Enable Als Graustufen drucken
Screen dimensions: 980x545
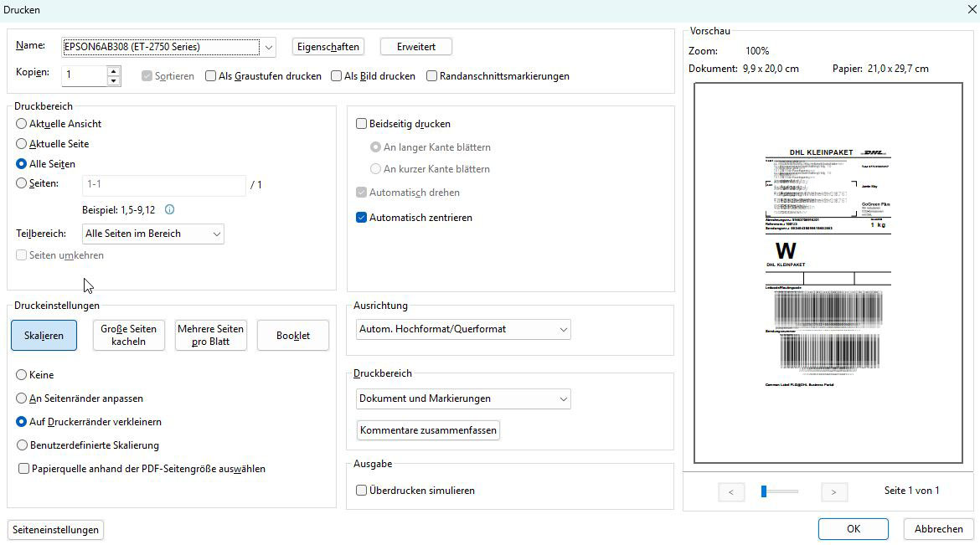point(210,76)
